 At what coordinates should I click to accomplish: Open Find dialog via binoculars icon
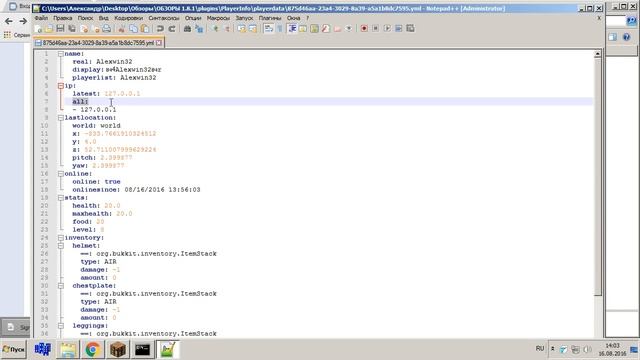click(187, 29)
